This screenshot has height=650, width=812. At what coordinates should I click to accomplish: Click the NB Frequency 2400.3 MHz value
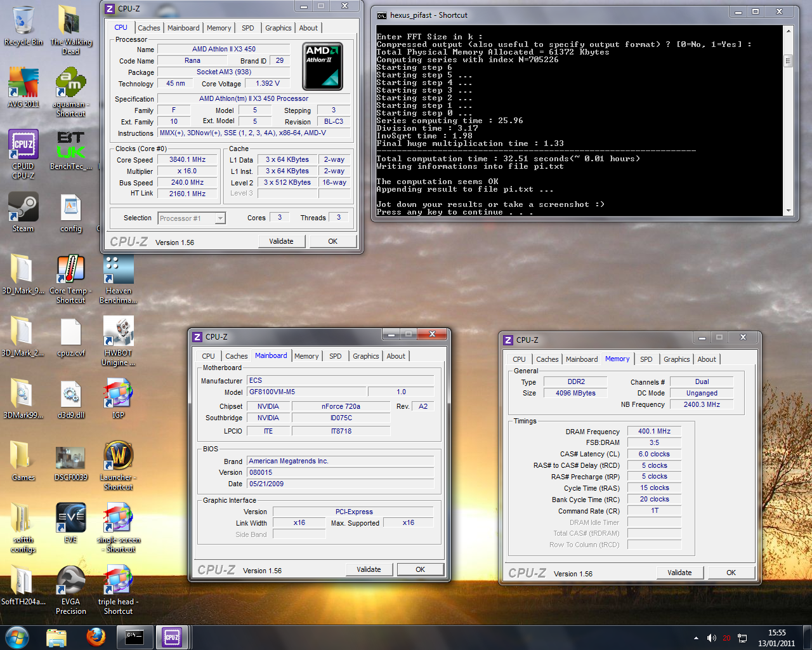702,404
